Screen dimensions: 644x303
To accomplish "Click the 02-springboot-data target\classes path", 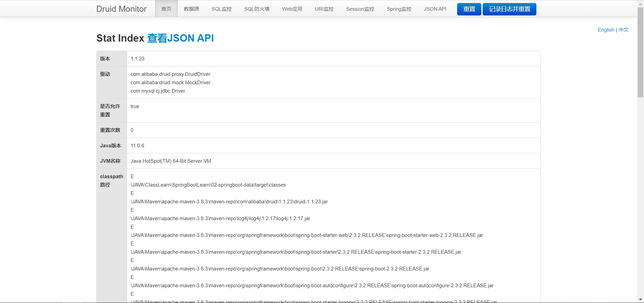I will tap(208, 185).
